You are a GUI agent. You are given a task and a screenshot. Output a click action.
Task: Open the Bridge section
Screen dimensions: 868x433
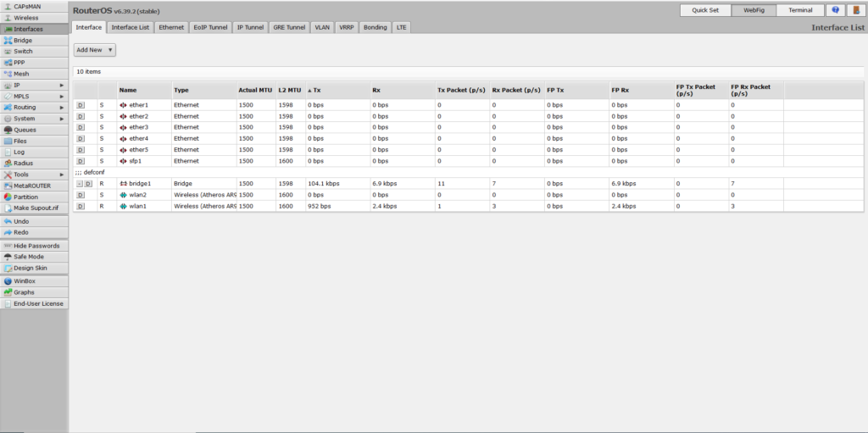[x=34, y=40]
